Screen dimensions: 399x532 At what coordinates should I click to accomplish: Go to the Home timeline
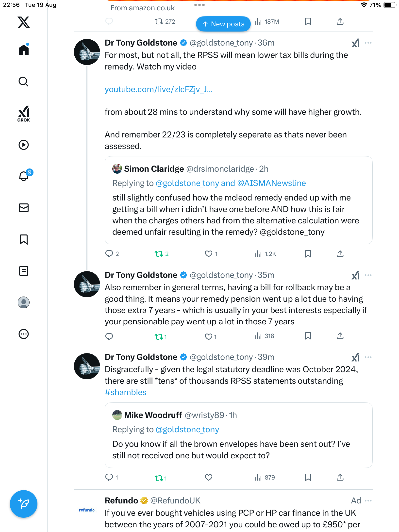tap(24, 50)
